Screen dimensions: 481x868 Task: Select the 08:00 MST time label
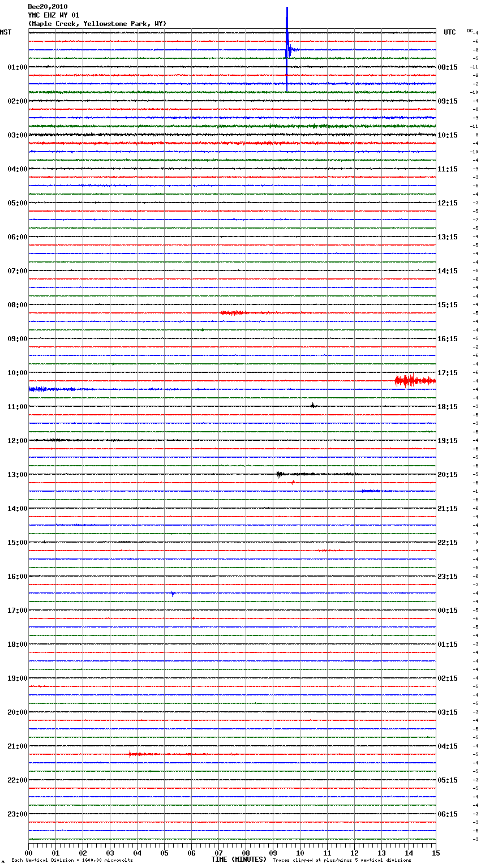click(x=18, y=305)
